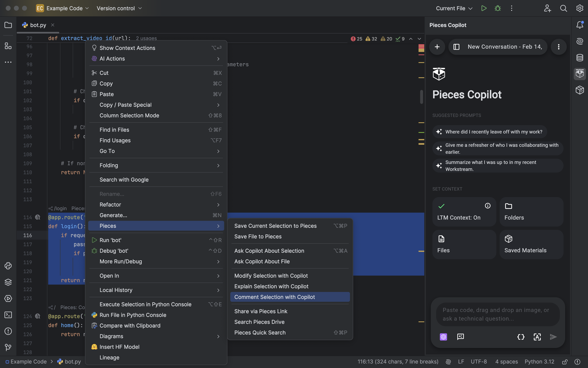Image resolution: width=588 pixels, height=368 pixels.
Task: Toggle the read-only lock icon in status bar
Action: (x=565, y=362)
